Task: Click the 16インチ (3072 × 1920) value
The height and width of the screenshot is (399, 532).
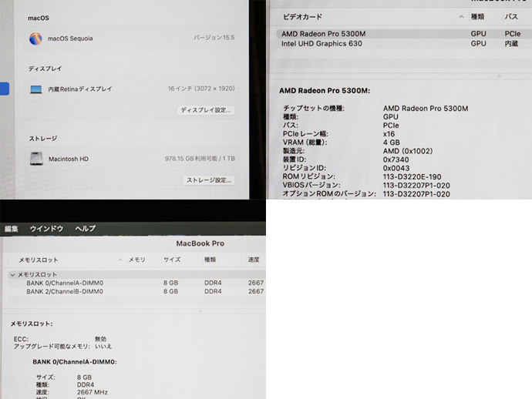Action: [201, 89]
